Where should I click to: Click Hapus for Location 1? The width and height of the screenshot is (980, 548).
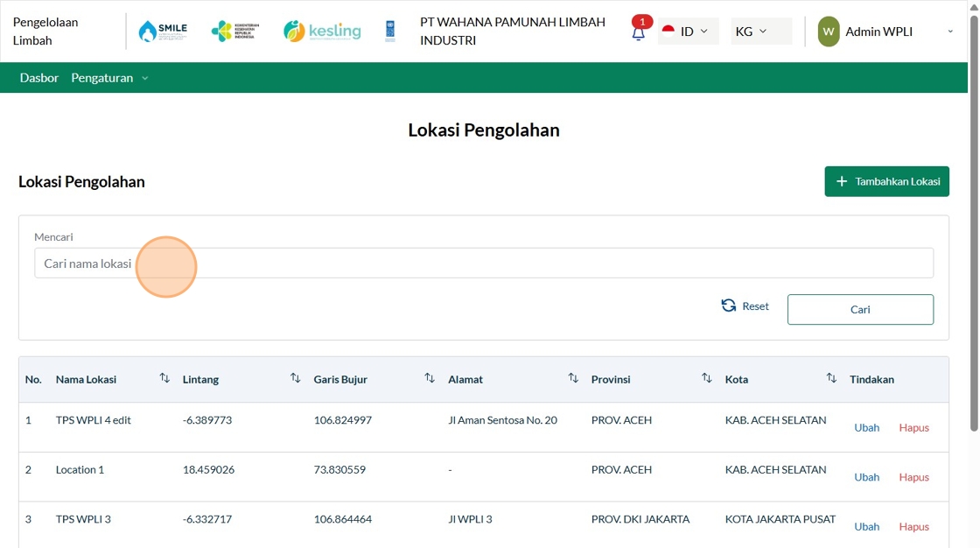pos(913,477)
